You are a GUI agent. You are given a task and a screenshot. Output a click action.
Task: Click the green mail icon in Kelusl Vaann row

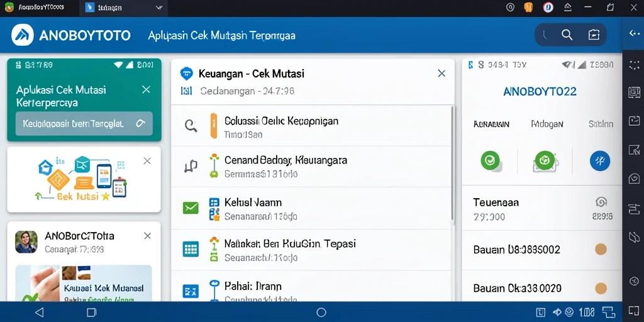coord(191,208)
